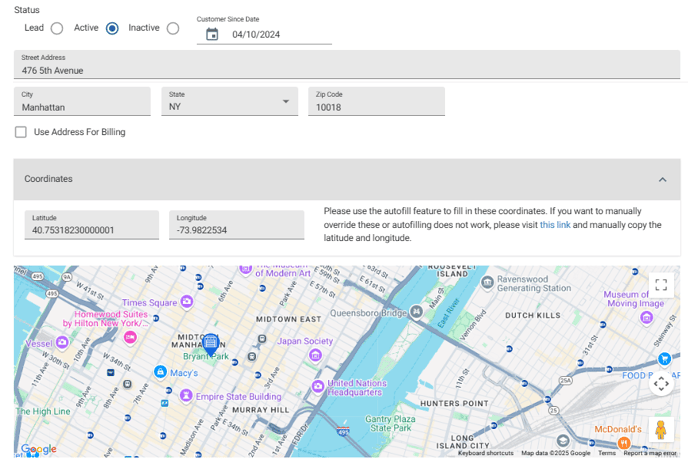Enable Use Address For Billing checkbox
The width and height of the screenshot is (688, 459).
(21, 132)
